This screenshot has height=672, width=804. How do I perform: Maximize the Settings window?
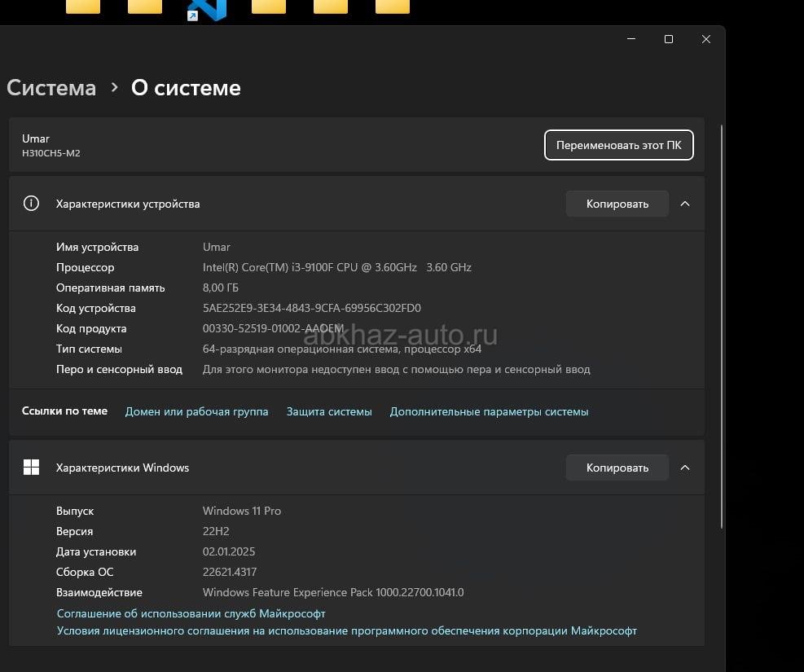pyautogui.click(x=669, y=39)
